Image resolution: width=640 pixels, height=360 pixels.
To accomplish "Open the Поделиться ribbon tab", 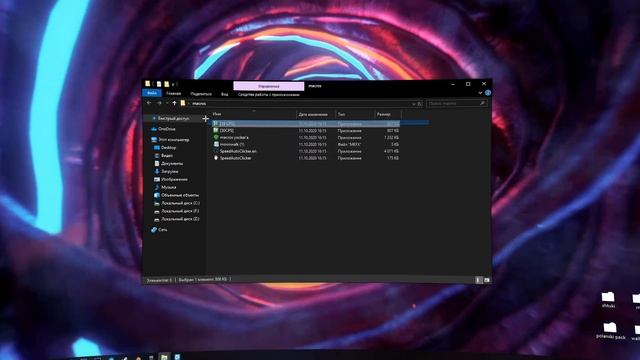I will point(201,94).
